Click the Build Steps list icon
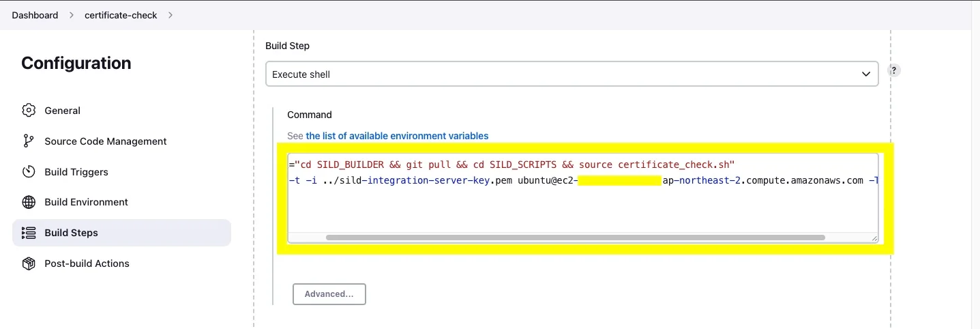Image resolution: width=980 pixels, height=329 pixels. pyautogui.click(x=29, y=233)
